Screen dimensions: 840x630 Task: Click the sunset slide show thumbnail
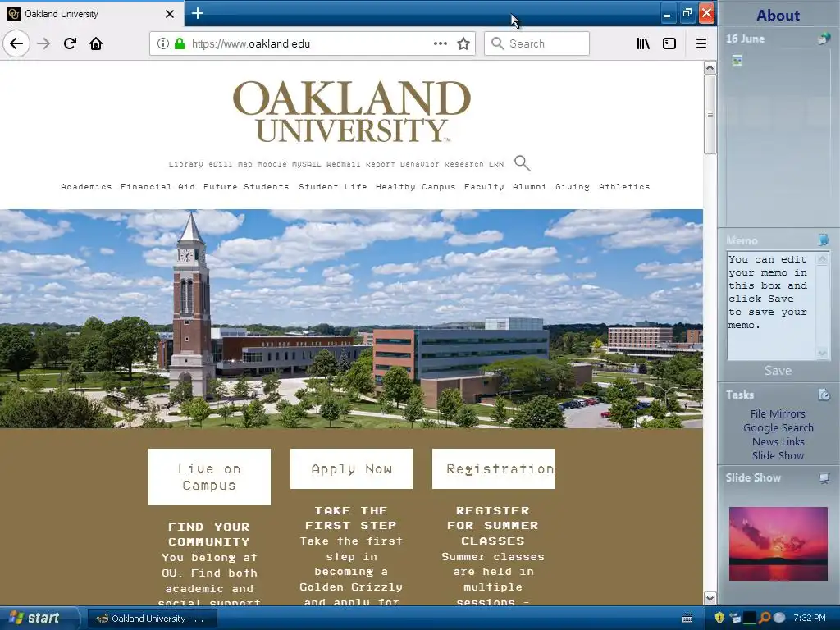tap(778, 544)
